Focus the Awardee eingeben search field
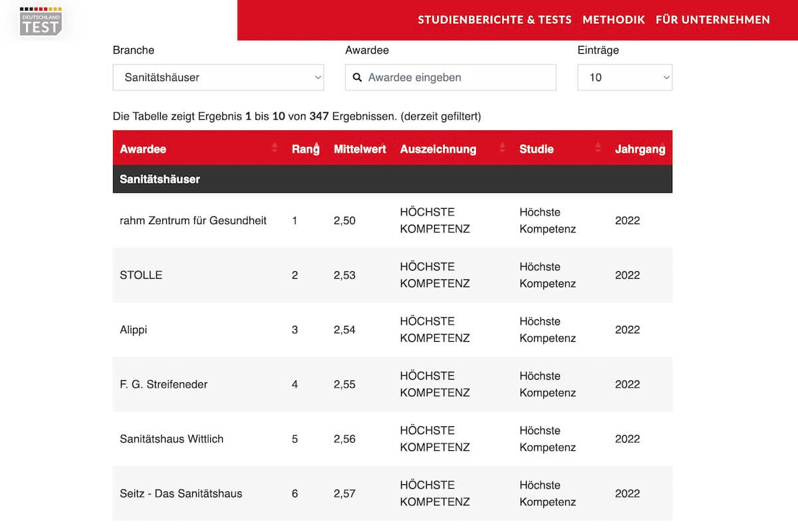798x532 pixels. pyautogui.click(x=450, y=77)
